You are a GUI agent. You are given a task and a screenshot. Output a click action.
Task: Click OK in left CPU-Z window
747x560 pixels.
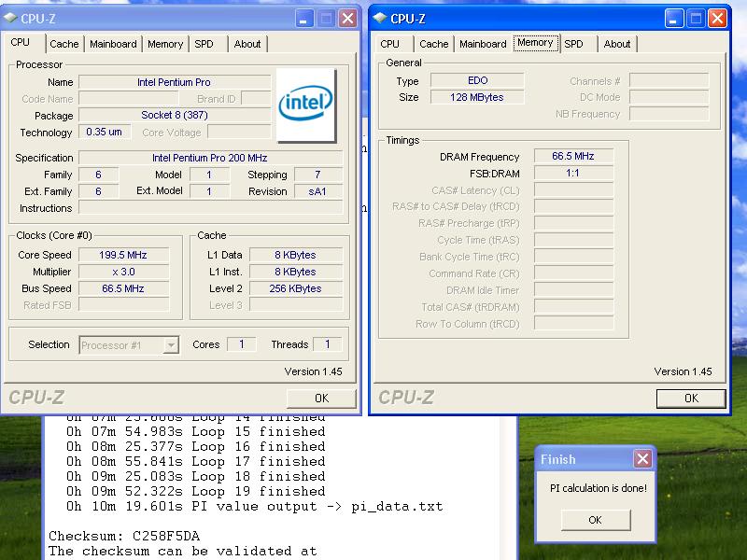pyautogui.click(x=321, y=399)
